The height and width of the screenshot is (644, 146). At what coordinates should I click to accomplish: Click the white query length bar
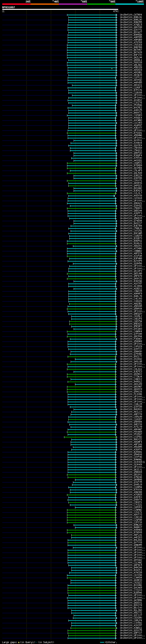pos(60,9)
